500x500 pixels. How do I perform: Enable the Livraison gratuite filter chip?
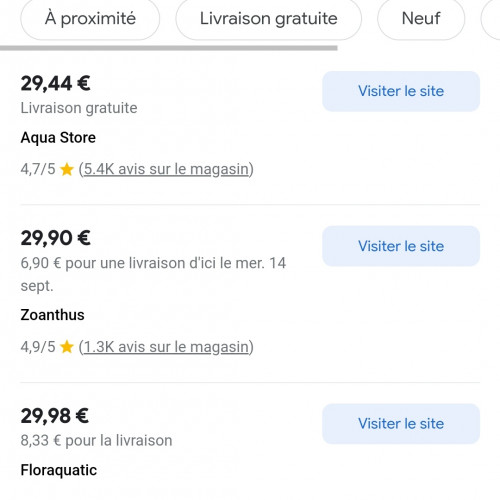pos(269,18)
